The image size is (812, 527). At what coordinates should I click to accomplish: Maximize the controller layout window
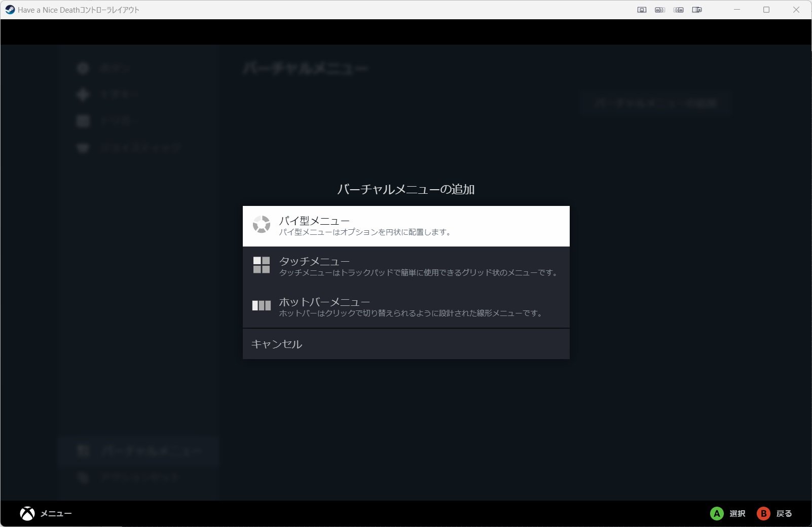pyautogui.click(x=766, y=10)
